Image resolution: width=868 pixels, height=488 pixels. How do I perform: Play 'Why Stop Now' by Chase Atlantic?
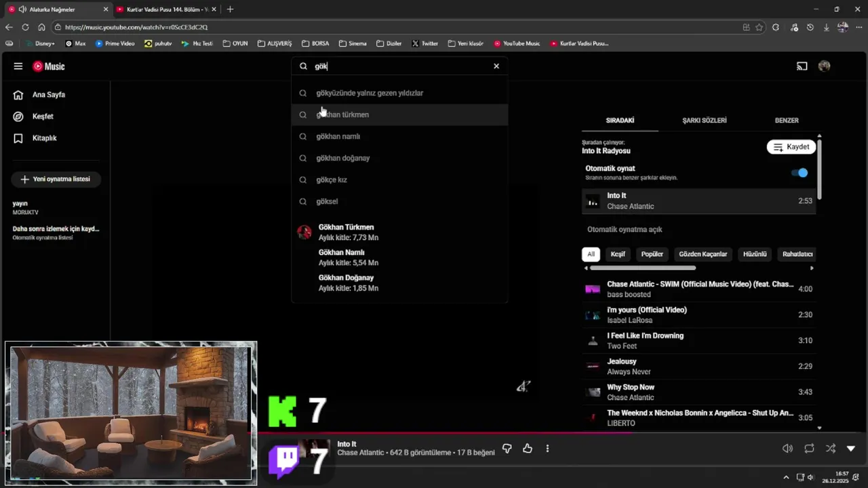698,392
